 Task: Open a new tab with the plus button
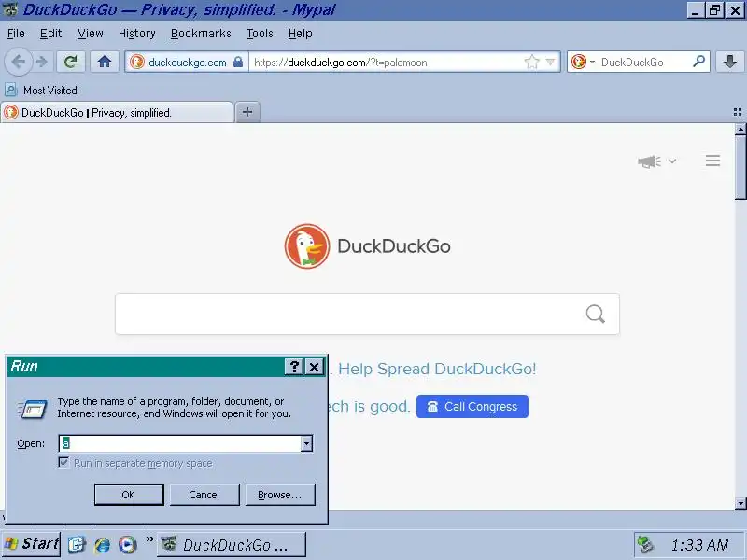247,112
